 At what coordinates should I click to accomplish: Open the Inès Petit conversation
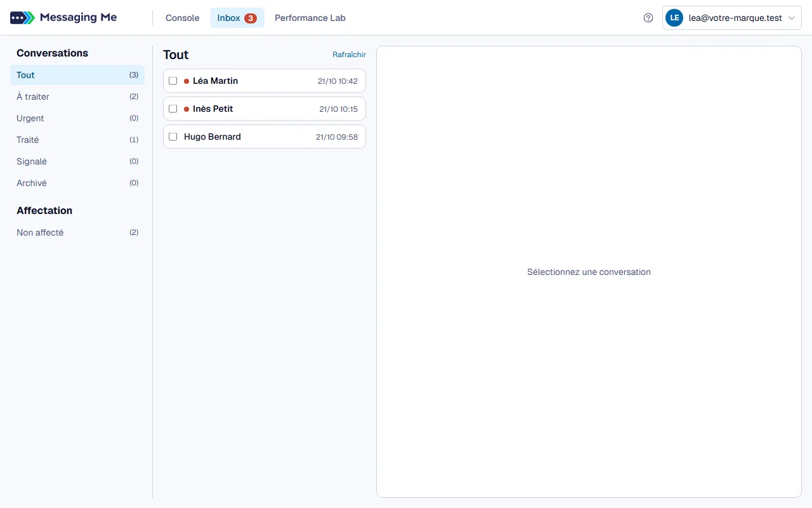tap(265, 109)
